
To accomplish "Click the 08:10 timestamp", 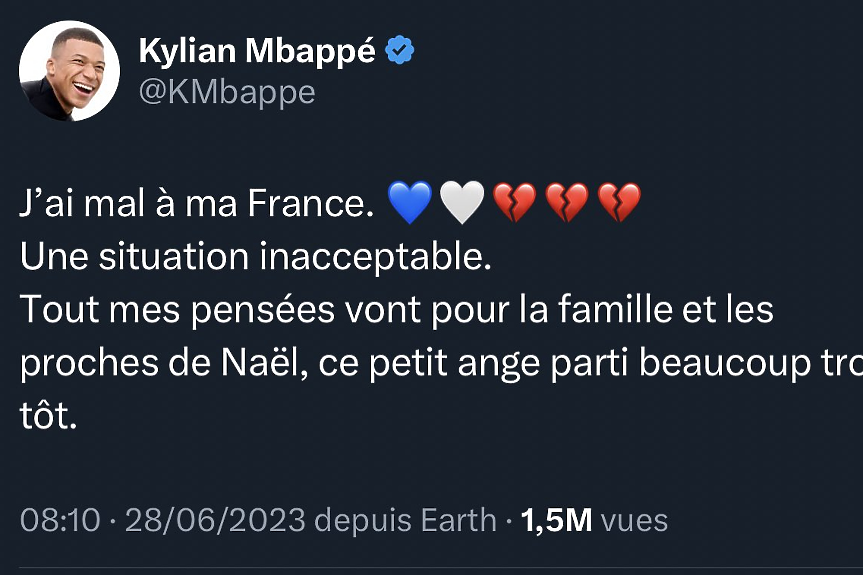I will pos(60,520).
